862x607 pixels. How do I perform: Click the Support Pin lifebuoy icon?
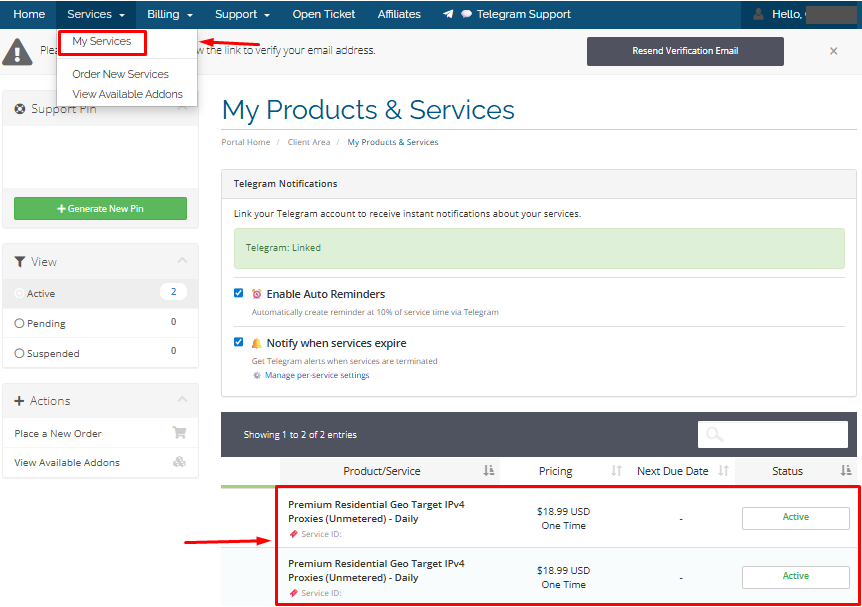[x=20, y=109]
